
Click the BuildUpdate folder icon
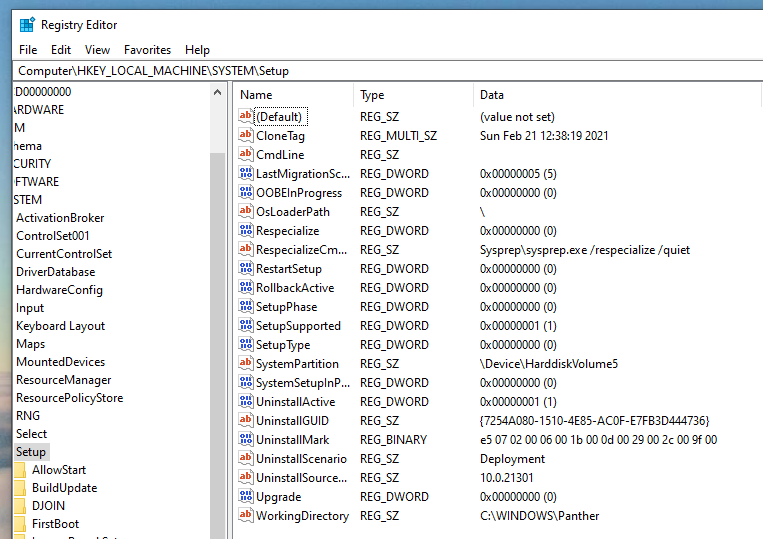20,488
